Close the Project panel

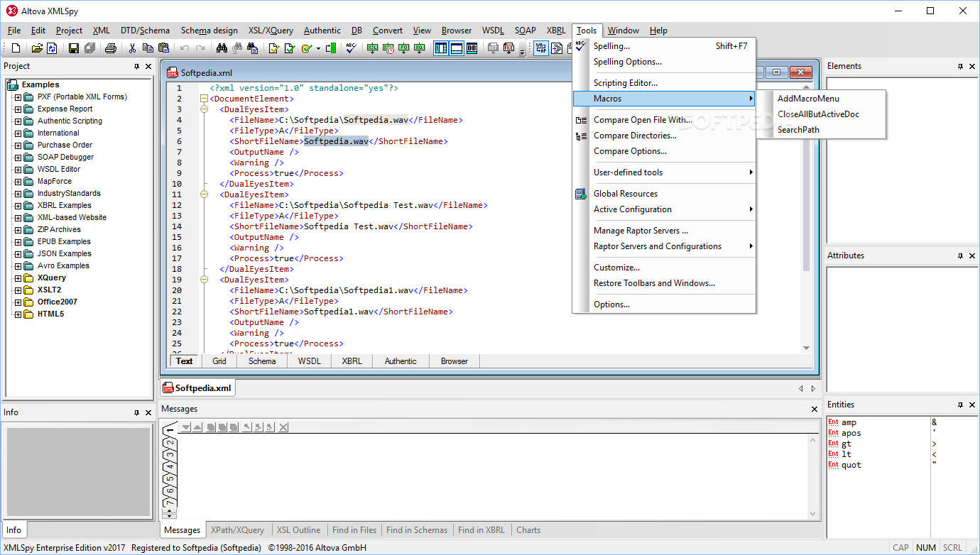(x=148, y=66)
